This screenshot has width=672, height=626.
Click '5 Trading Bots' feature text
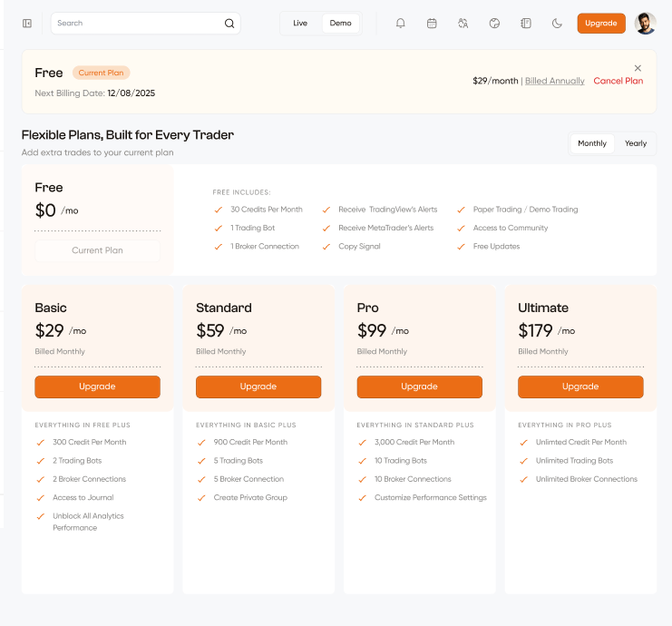[239, 461]
